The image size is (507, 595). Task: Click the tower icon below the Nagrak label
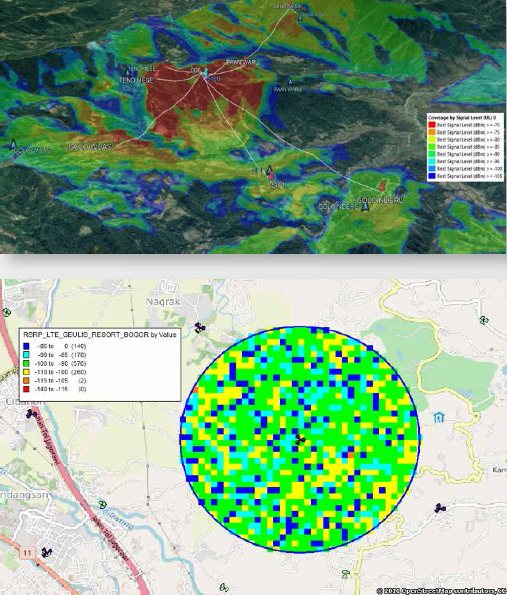200,328
